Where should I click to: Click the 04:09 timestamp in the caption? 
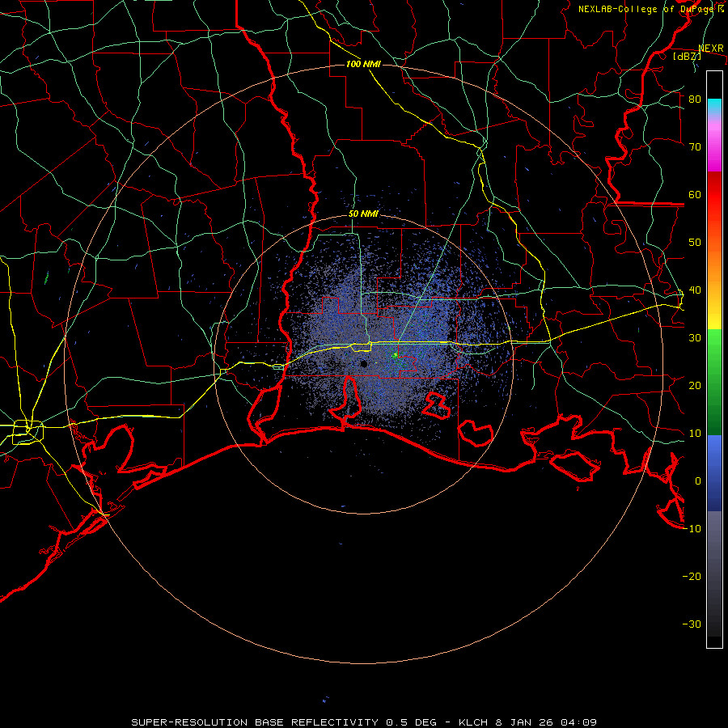pyautogui.click(x=578, y=722)
